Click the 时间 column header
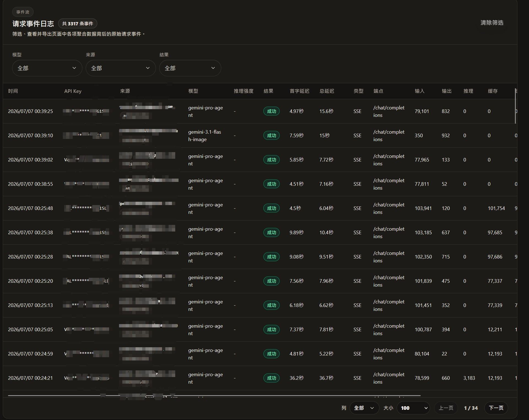Viewport: 529px width, 420px height. tap(13, 91)
